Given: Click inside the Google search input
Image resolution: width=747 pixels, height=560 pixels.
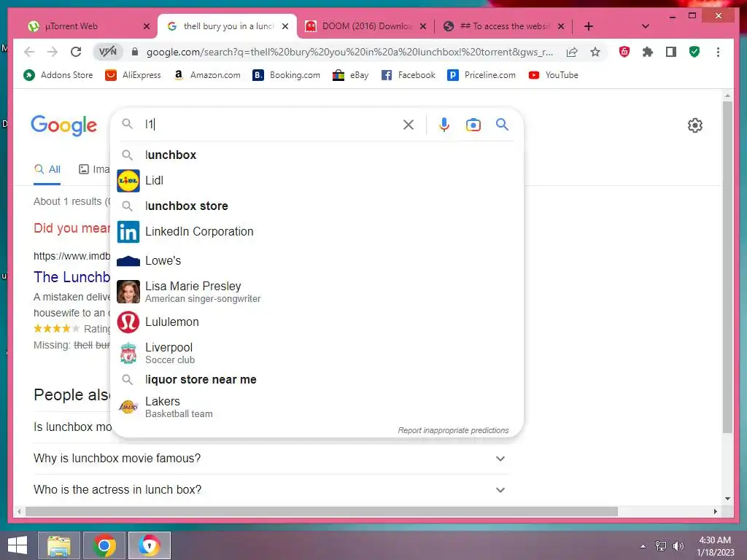Looking at the screenshot, I should (x=271, y=124).
